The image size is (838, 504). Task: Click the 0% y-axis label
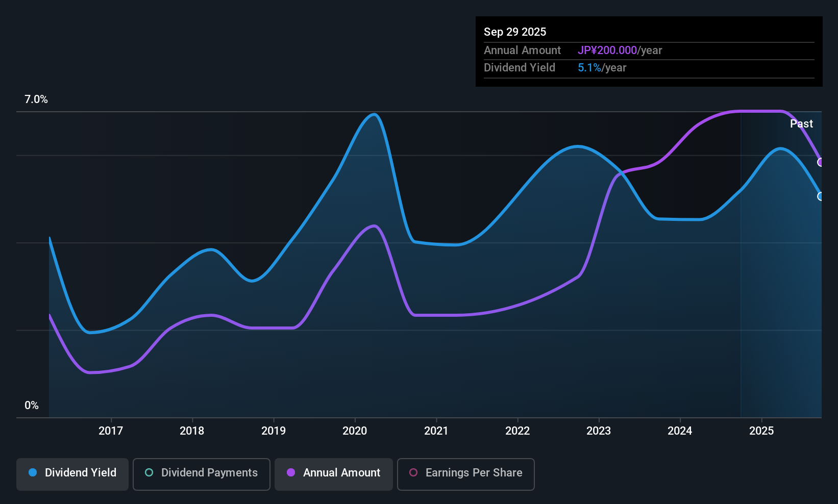[x=32, y=406]
